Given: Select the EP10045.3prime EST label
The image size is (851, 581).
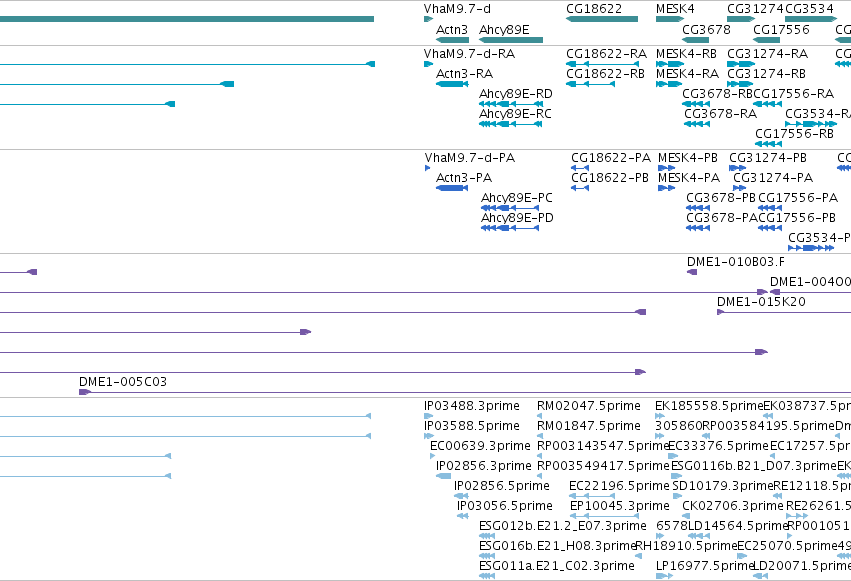Looking at the screenshot, I should pos(619,506).
